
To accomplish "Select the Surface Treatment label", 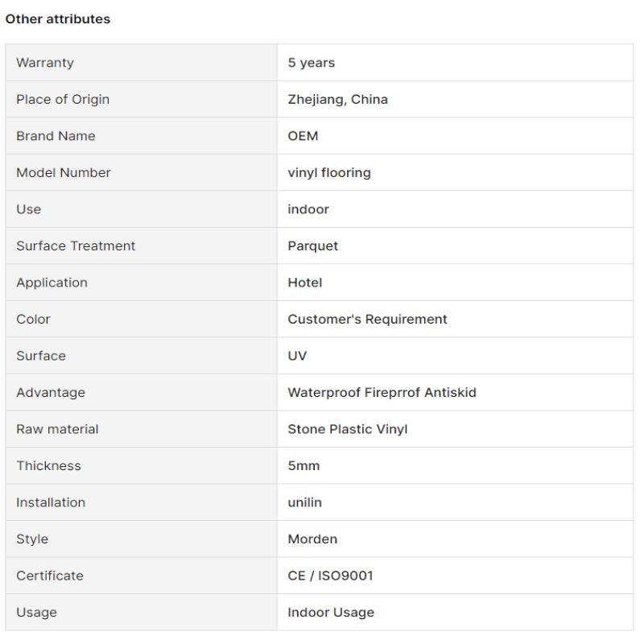I will coord(76,246).
